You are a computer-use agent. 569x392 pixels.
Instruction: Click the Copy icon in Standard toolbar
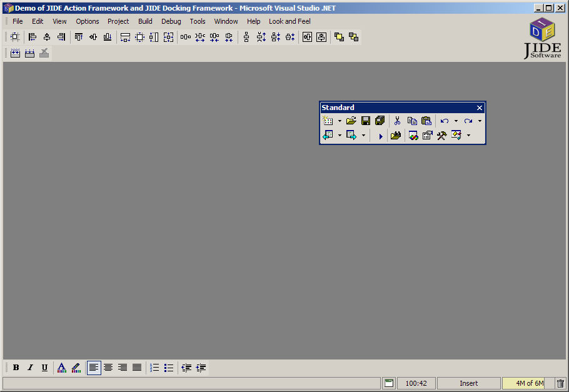point(412,121)
